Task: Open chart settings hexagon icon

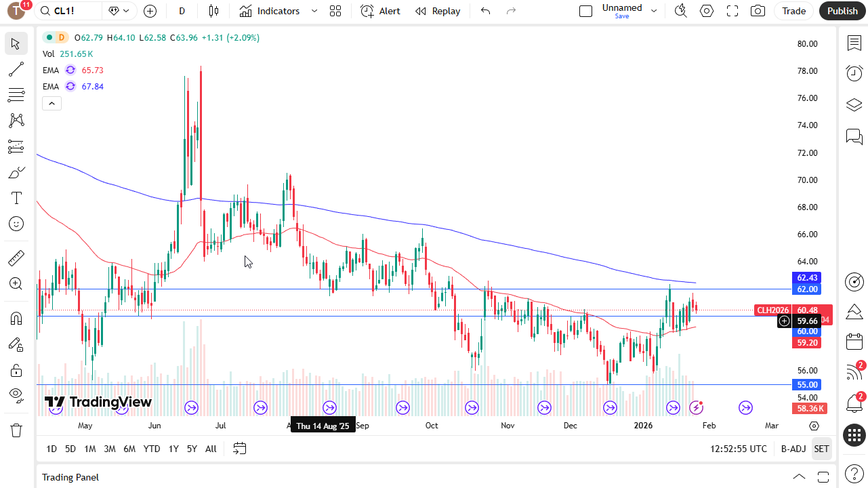Action: [707, 11]
